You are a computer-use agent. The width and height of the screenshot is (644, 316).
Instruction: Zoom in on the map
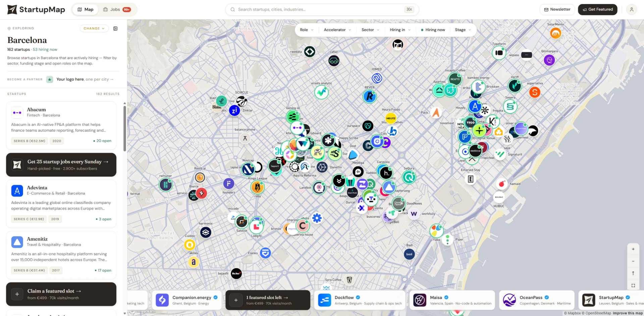[633, 249]
